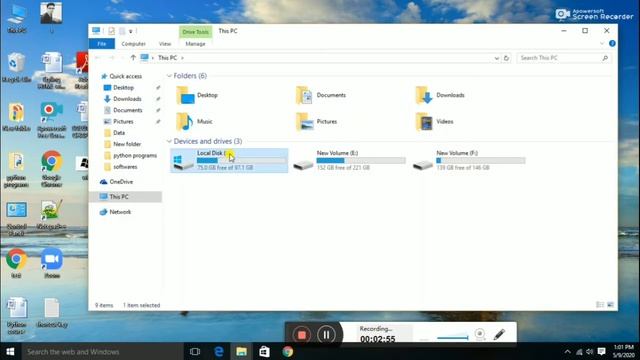This screenshot has height=360, width=640.
Task: Open the Desktop folder in Folders section
Action: pyautogui.click(x=198, y=95)
